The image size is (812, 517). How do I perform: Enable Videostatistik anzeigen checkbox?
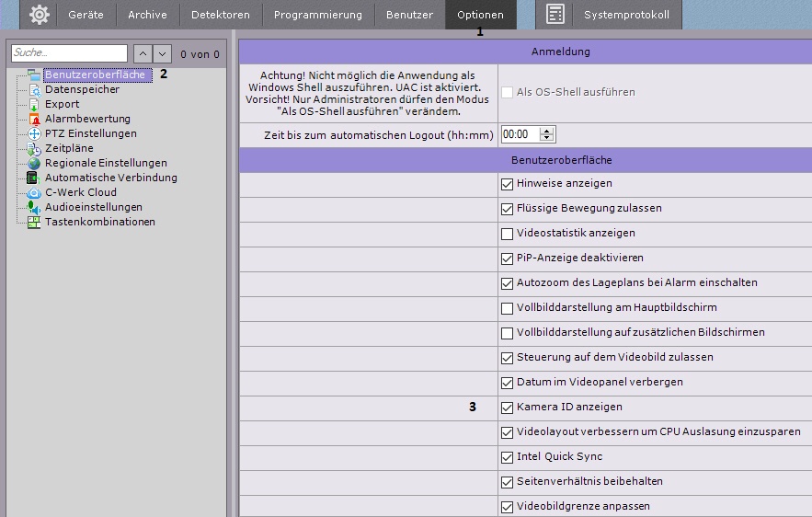[507, 234]
